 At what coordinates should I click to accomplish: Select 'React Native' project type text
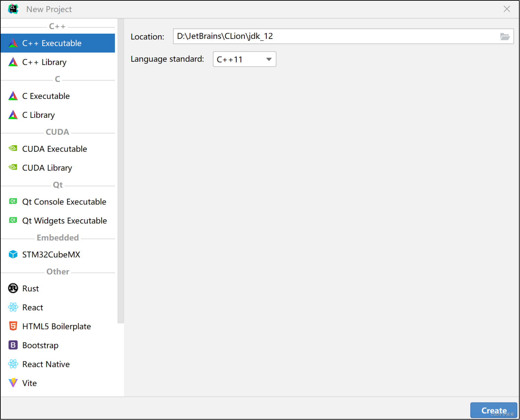tap(46, 364)
